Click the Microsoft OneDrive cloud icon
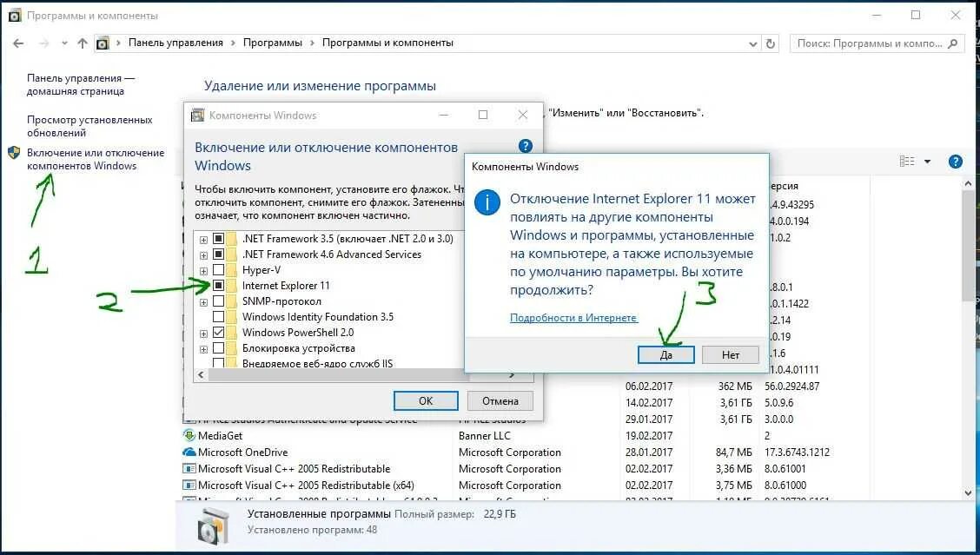Viewport: 980px width, 555px height. [189, 452]
